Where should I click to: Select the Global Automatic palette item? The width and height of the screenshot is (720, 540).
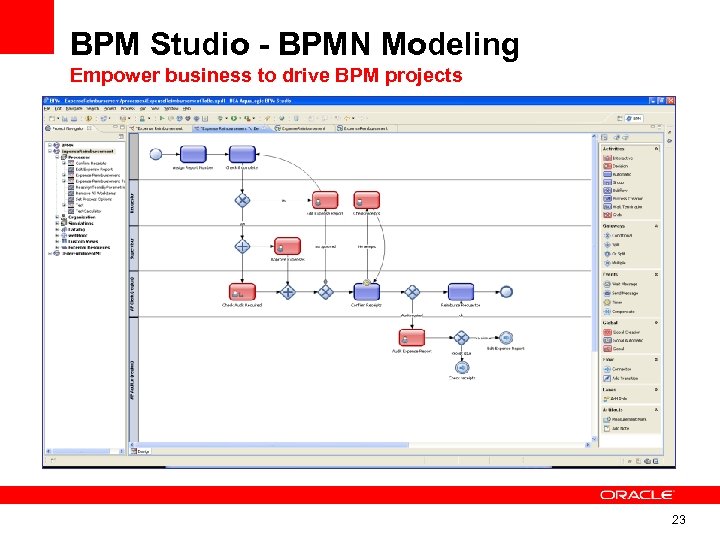pyautogui.click(x=624, y=340)
